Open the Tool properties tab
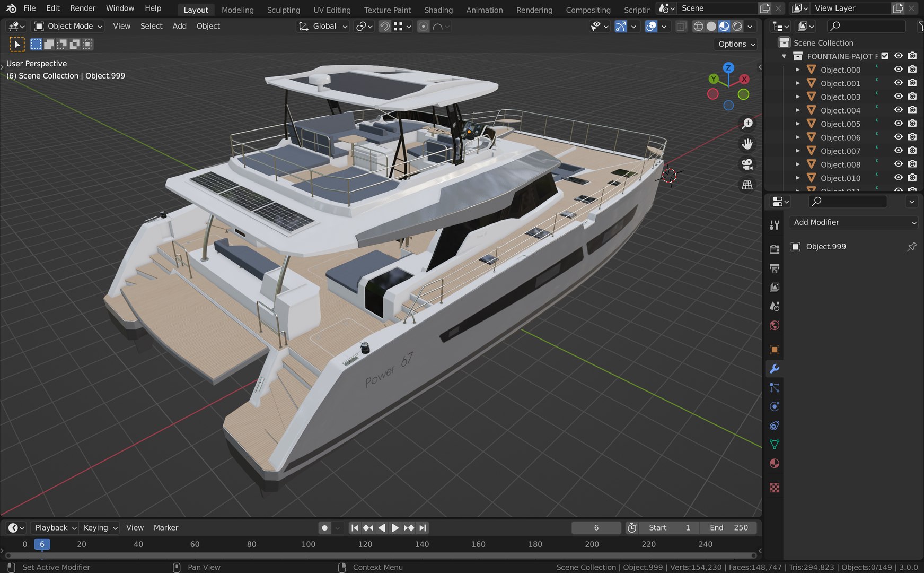This screenshot has height=573, width=924. coord(775,225)
